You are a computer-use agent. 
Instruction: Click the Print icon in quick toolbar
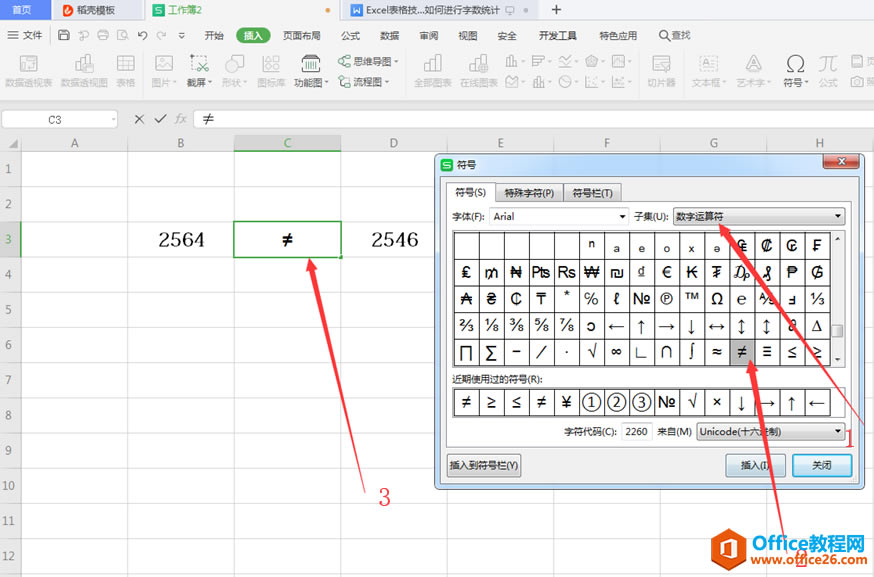pos(103,35)
